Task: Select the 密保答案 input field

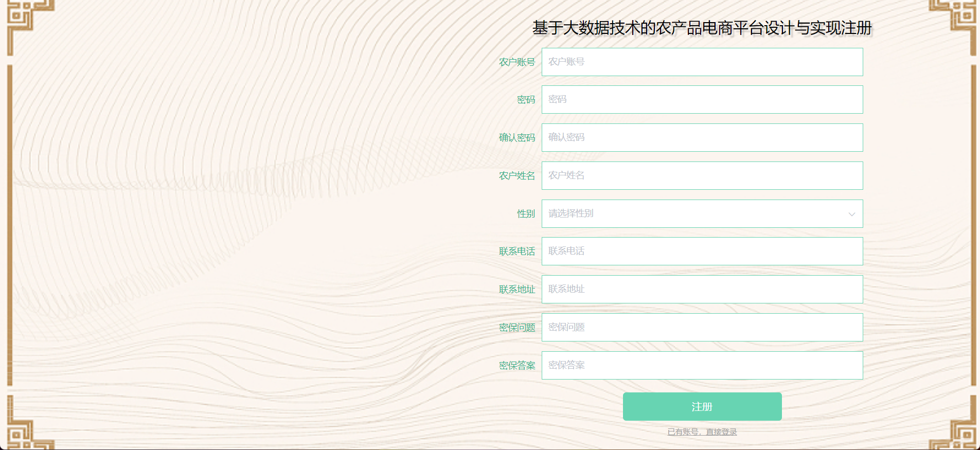Action: point(702,365)
